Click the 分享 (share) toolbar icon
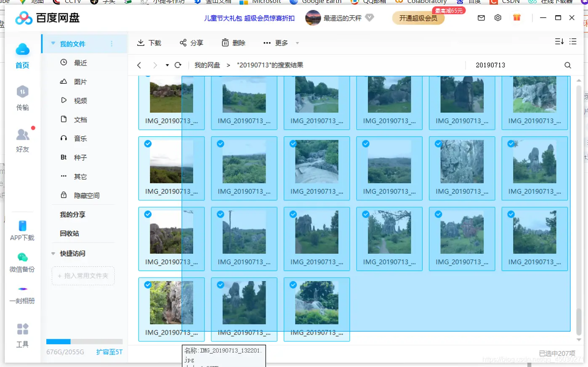The image size is (588, 367). [x=192, y=42]
